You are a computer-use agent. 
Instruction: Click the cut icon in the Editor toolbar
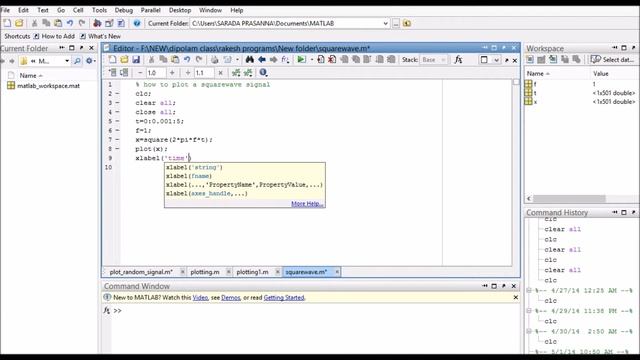151,60
